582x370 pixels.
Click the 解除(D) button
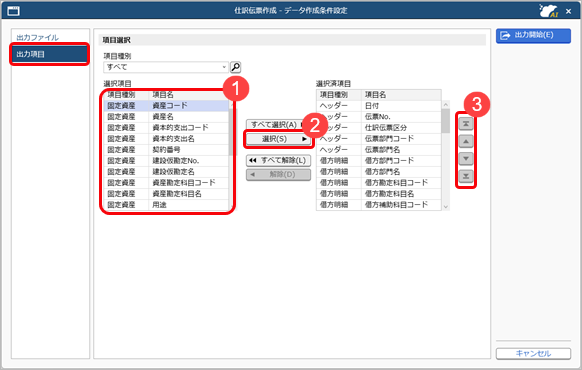coord(278,174)
